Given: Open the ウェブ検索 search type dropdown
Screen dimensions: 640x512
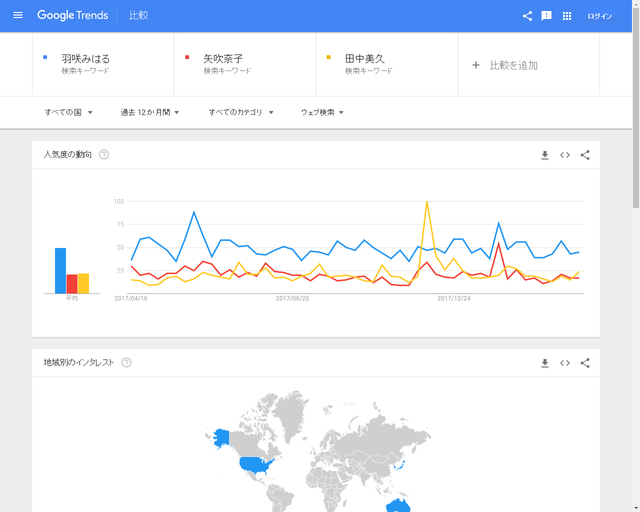Looking at the screenshot, I should point(322,112).
